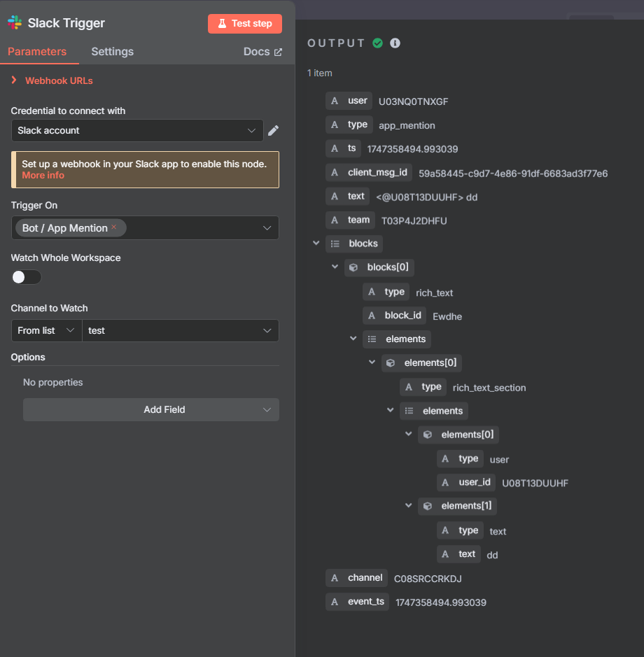Collapse the elements[0] user object
Viewport: 644px width, 657px height.
[408, 434]
